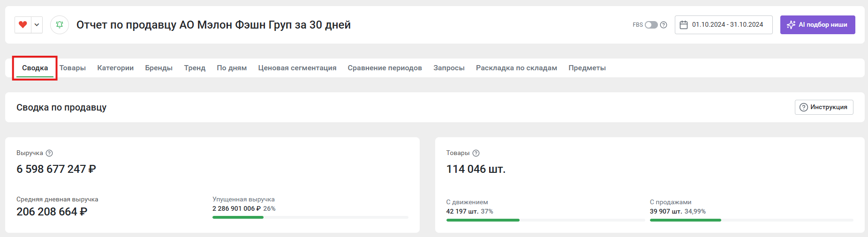Open the date range picker 01.10.2024 - 31.10.2024
Viewport: 868px width, 237px height.
tap(724, 25)
